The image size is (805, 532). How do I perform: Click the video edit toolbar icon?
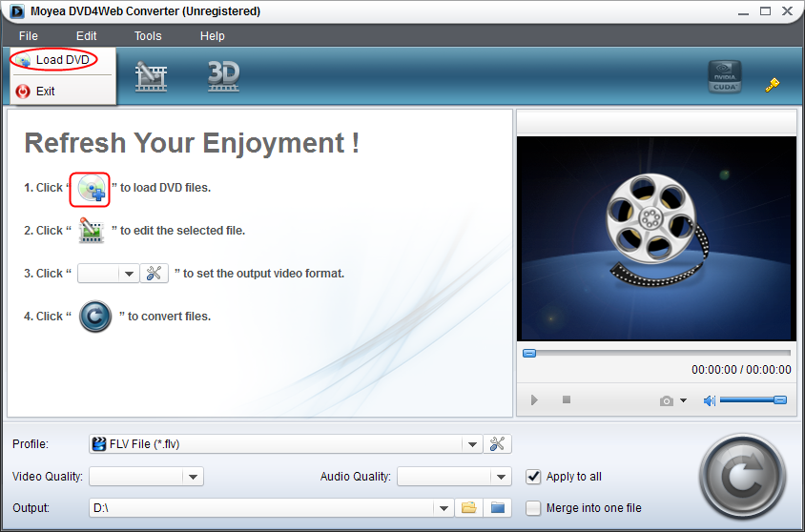click(x=151, y=76)
